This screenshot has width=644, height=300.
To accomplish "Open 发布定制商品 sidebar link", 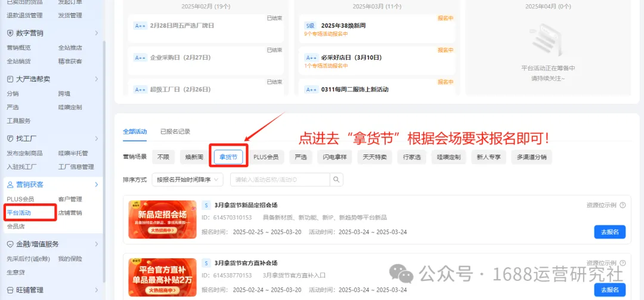I will coord(24,153).
